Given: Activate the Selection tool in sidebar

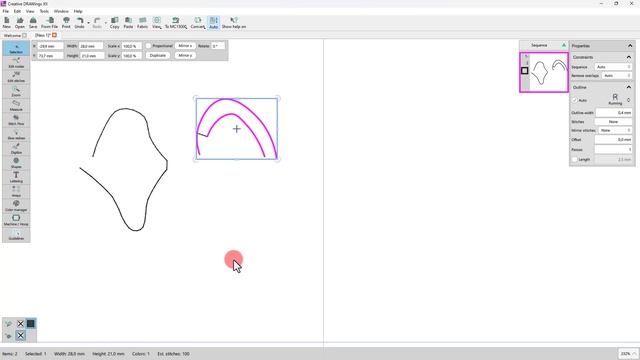Looking at the screenshot, I should coord(16,48).
